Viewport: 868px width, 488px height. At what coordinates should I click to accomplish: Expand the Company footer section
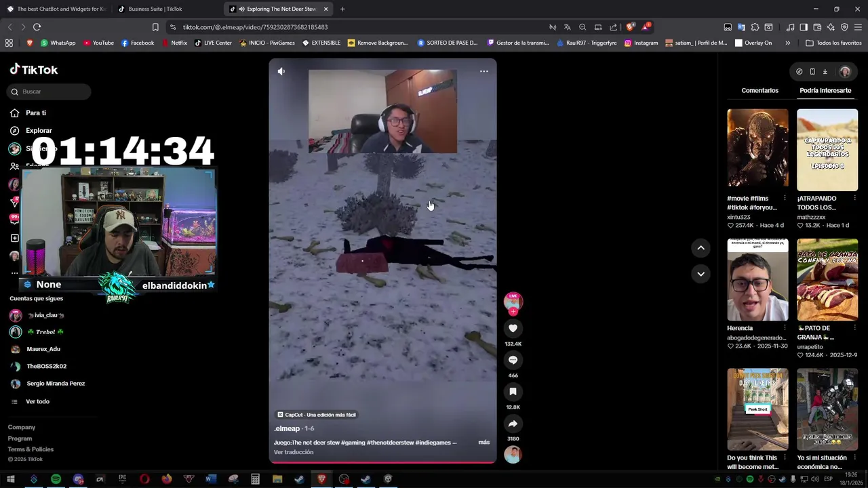(22, 427)
